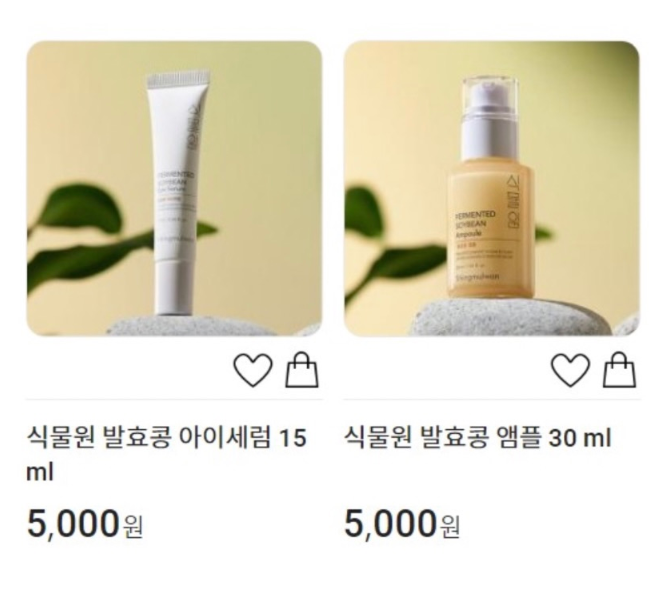Click the gray stone under the serum tube

(192, 327)
